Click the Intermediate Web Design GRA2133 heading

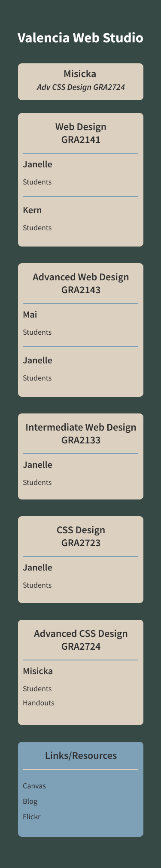(81, 434)
